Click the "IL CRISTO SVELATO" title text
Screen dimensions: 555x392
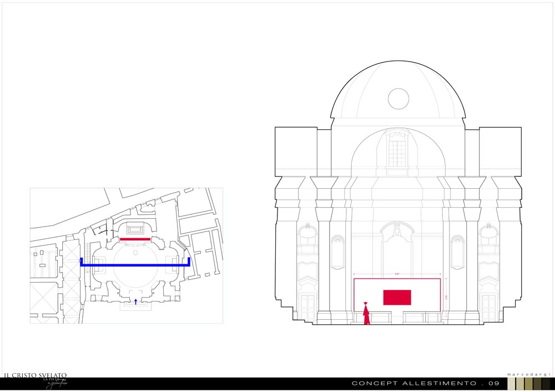[36, 375]
